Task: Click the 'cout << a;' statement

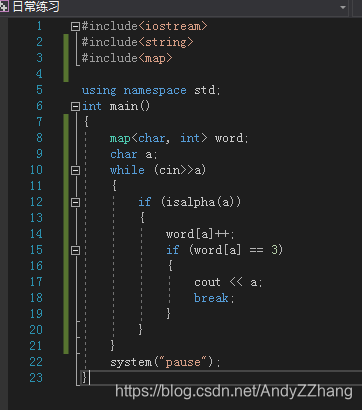Action: point(228,282)
